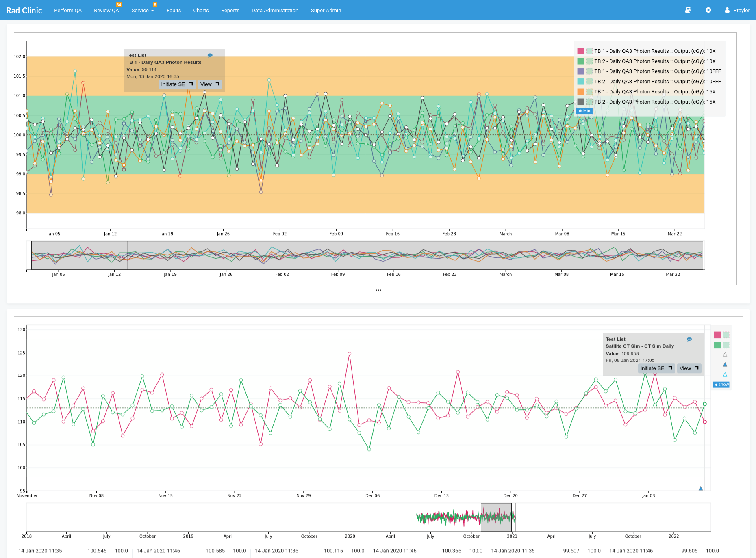Click the Rtaylor user profile icon

coord(727,10)
